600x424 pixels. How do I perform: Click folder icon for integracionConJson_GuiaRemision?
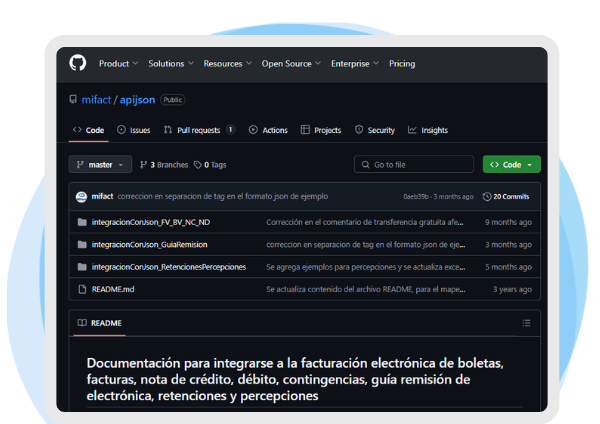point(82,245)
